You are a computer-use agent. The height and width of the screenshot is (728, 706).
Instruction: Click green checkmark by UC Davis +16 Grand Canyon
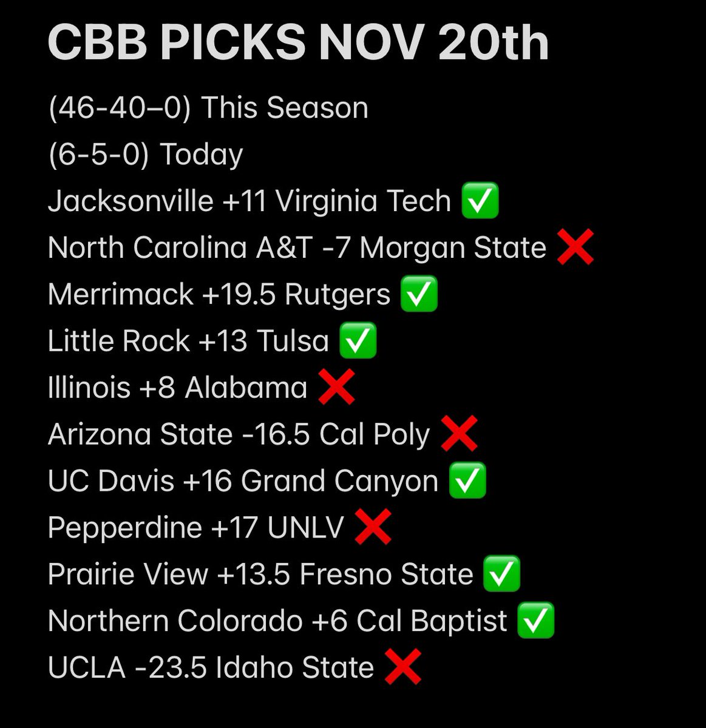[467, 481]
